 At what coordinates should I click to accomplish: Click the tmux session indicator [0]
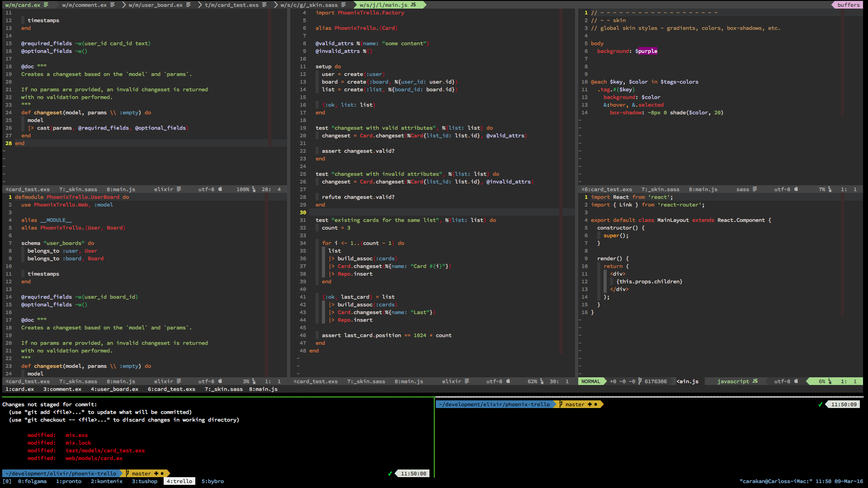7,481
